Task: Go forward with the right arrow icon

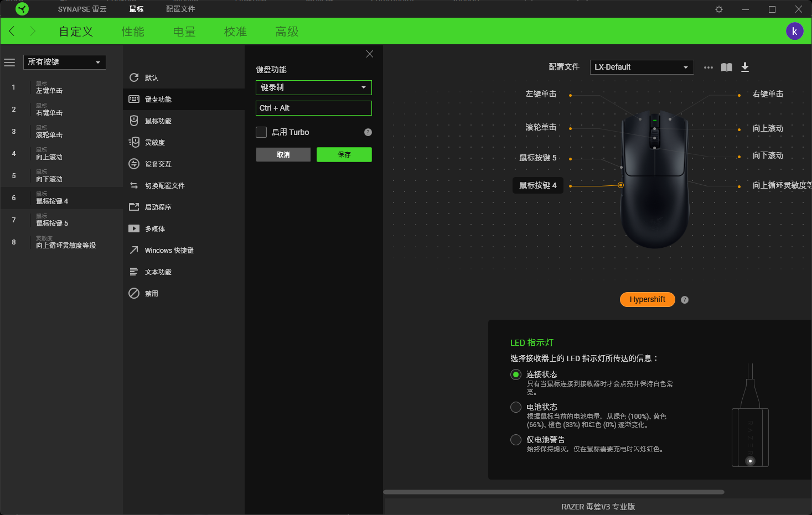Action: (33, 31)
